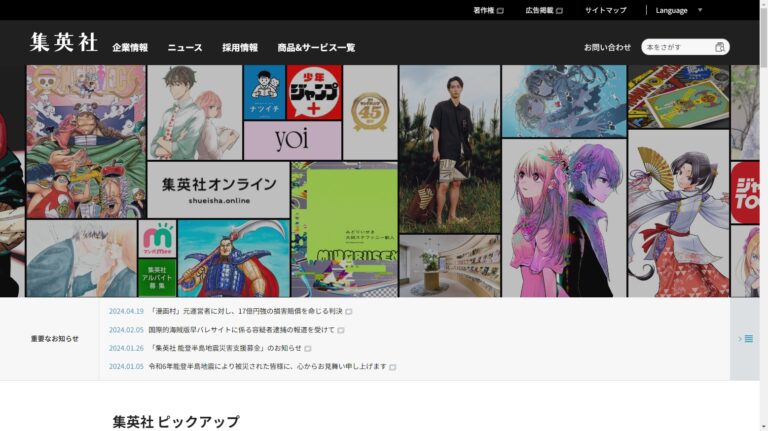Viewport: 768px width, 431px height.
Task: Open the underwater girls illustration tile
Action: pos(564,101)
